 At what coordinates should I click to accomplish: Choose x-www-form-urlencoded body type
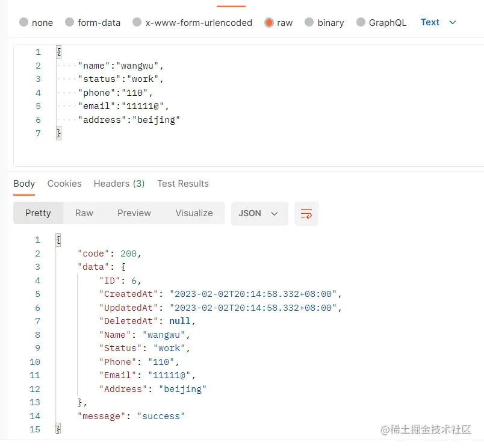click(x=137, y=22)
